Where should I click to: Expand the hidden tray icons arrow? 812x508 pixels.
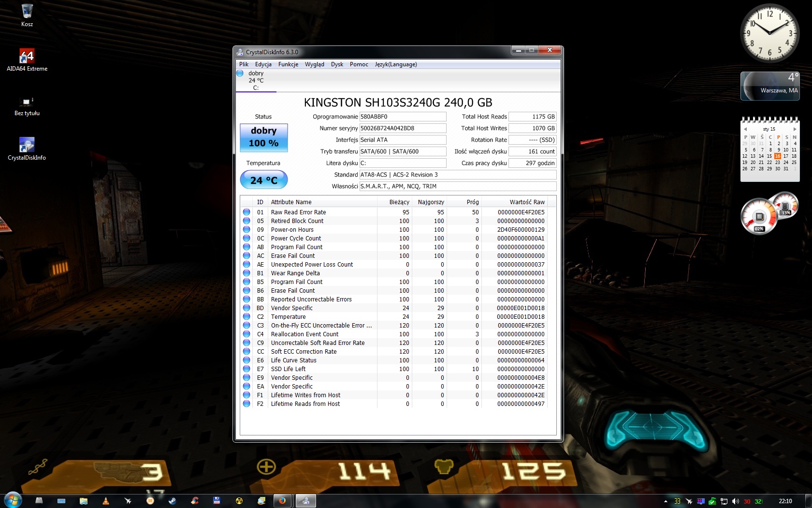tap(666, 501)
